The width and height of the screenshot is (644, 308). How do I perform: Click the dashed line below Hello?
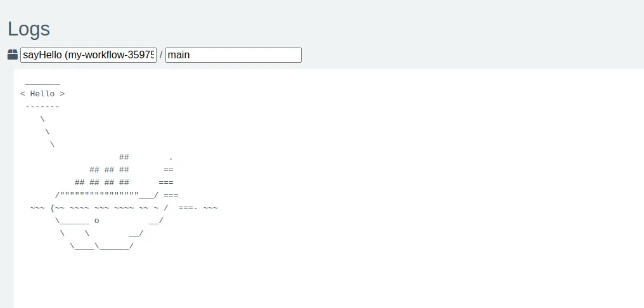click(42, 106)
